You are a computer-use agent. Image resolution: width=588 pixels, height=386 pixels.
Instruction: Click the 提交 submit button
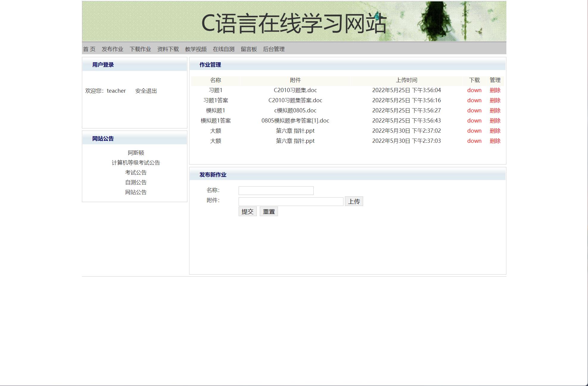pos(247,211)
